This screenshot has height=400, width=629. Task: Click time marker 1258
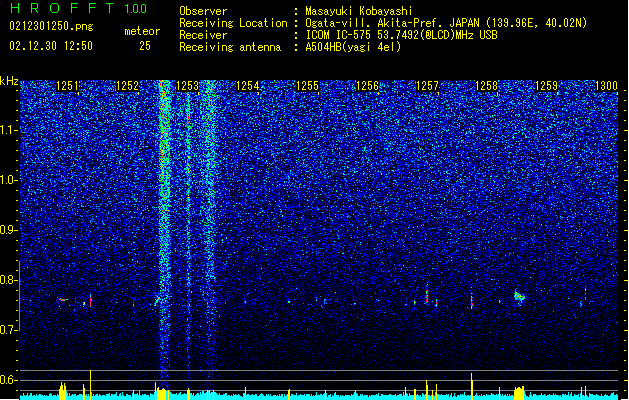[x=486, y=85]
